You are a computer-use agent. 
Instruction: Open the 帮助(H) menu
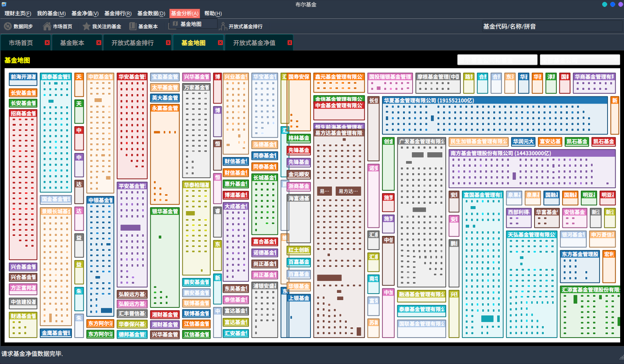pos(213,13)
